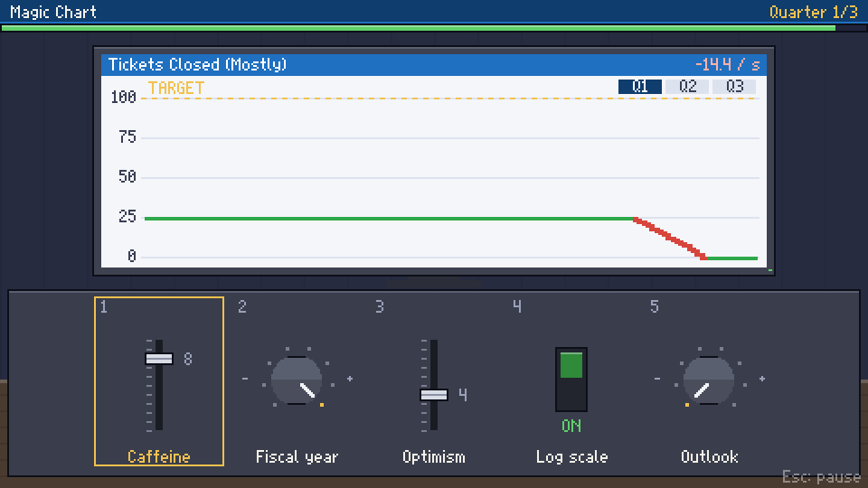
Task: Click the minus sign beside Fiscal year knob
Action: [245, 379]
